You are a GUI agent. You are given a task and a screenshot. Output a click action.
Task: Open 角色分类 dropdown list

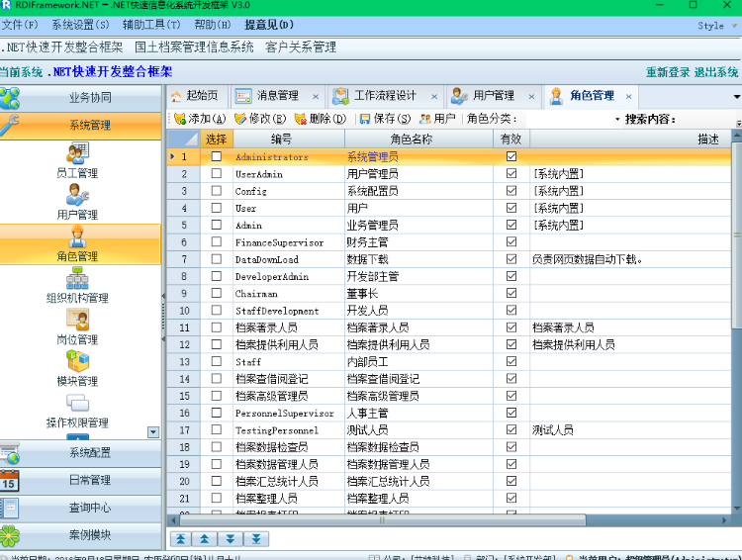617,120
